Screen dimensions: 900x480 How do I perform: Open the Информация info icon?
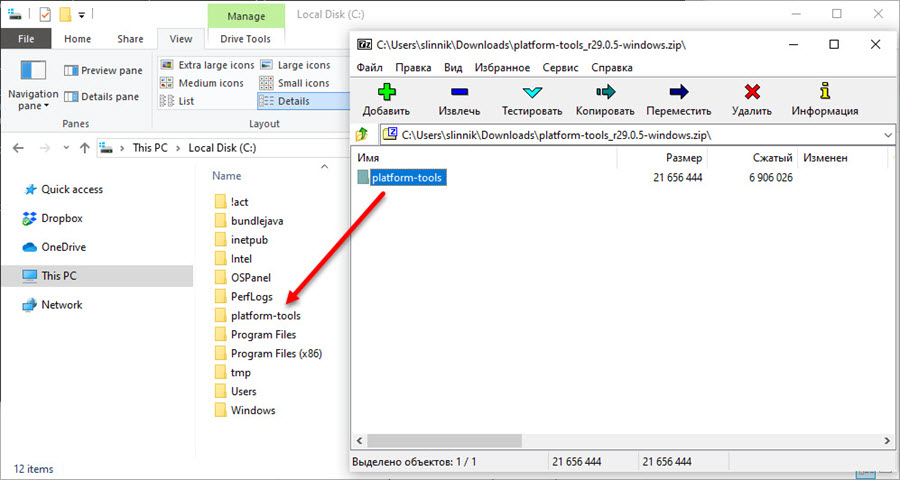(825, 91)
